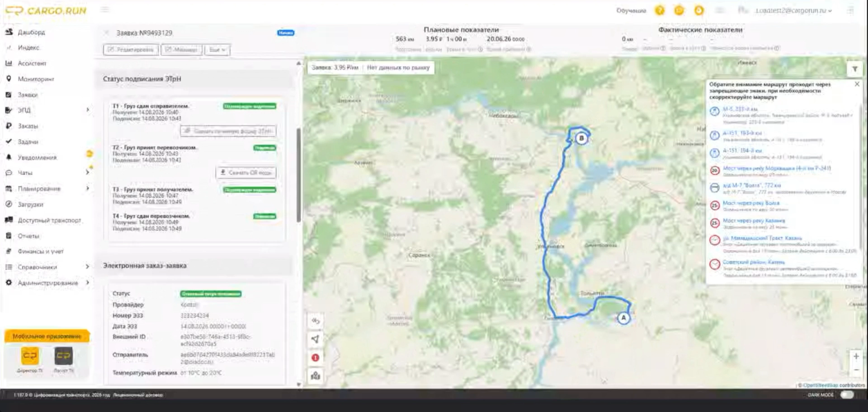Click the red warning alert map icon
The height and width of the screenshot is (412, 868).
(316, 358)
